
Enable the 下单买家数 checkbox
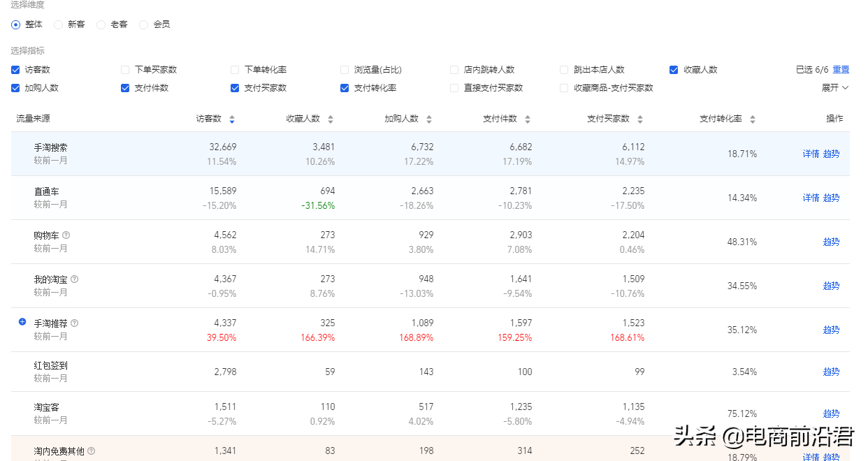[x=124, y=69]
